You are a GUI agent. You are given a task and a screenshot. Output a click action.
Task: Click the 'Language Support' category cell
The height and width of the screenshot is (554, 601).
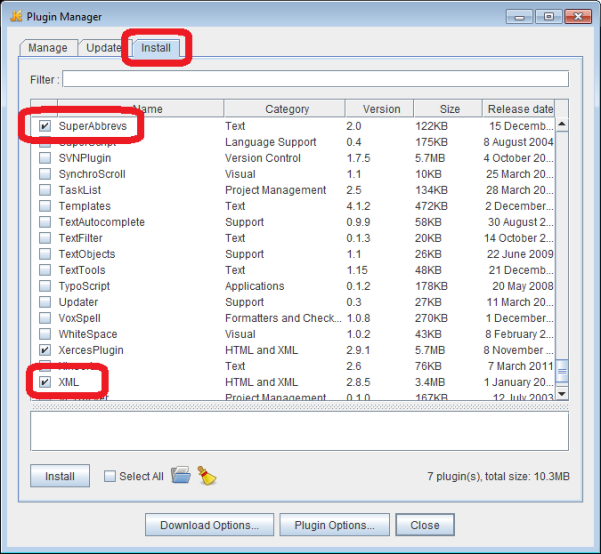270,142
